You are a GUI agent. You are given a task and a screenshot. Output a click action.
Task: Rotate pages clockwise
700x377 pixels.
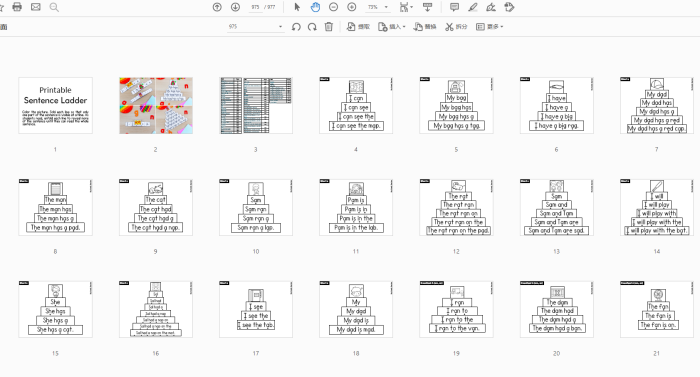click(x=312, y=27)
